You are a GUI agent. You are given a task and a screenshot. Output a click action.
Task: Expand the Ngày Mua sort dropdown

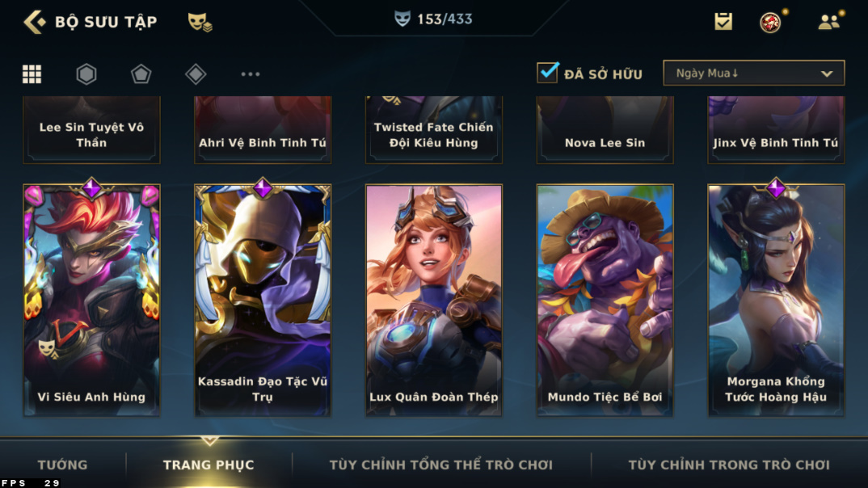click(753, 73)
